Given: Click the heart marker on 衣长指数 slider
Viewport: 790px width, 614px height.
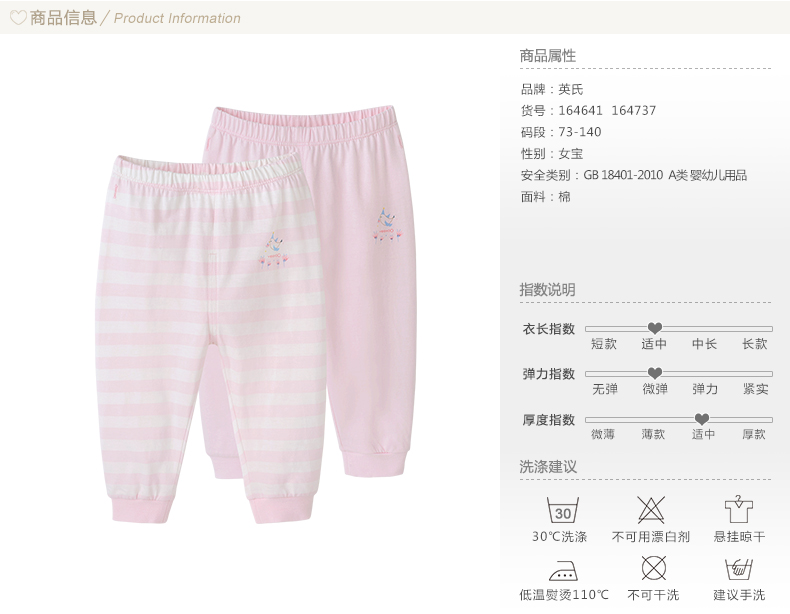Looking at the screenshot, I should 654,328.
